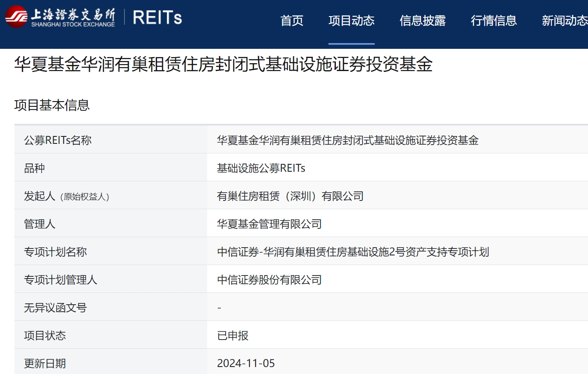This screenshot has height=374, width=588.
Task: Click the REITs header title
Action: coord(157,17)
